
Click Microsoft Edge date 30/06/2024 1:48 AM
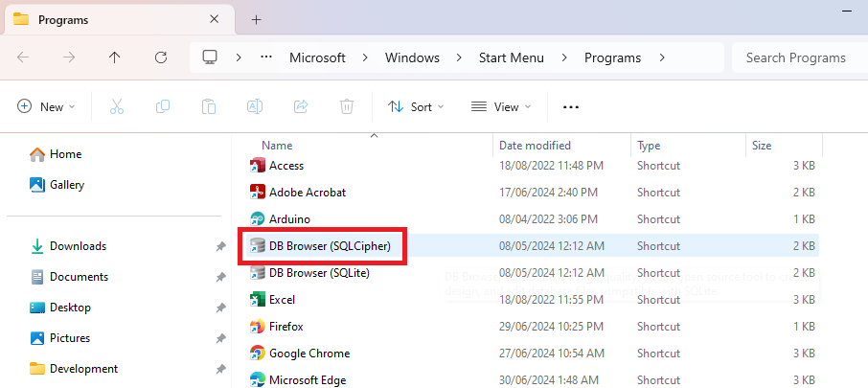point(549,380)
